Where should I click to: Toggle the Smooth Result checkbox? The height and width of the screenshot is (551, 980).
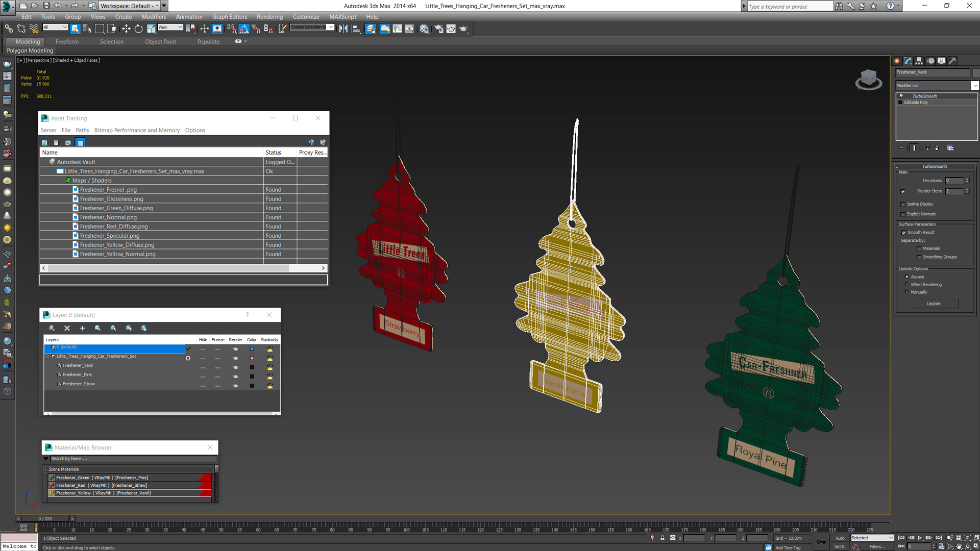903,233
